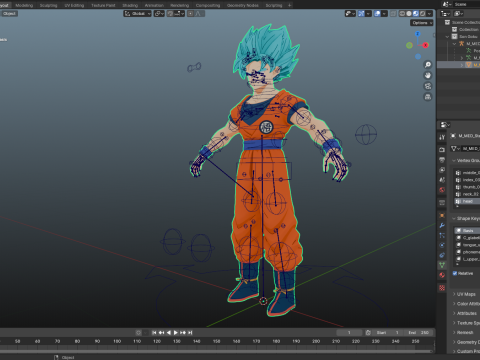This screenshot has height=360, width=480.
Task: Click the blue Z axis on navigation gizmo
Action: pos(418,34)
